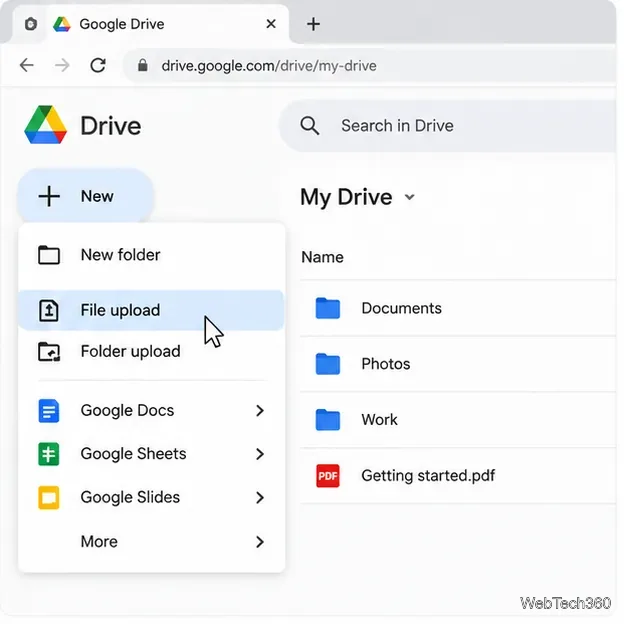
Task: Select the Photos folder name
Action: coord(386,364)
